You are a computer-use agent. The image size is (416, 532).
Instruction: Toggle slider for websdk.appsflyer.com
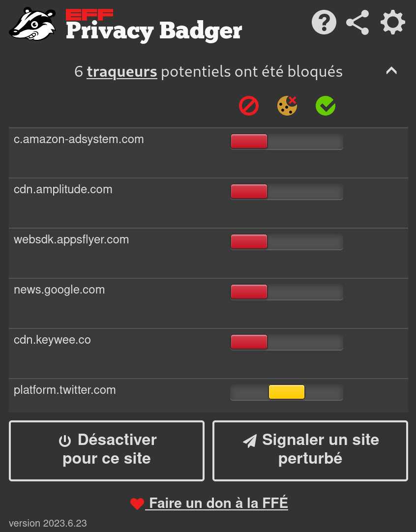coord(287,242)
